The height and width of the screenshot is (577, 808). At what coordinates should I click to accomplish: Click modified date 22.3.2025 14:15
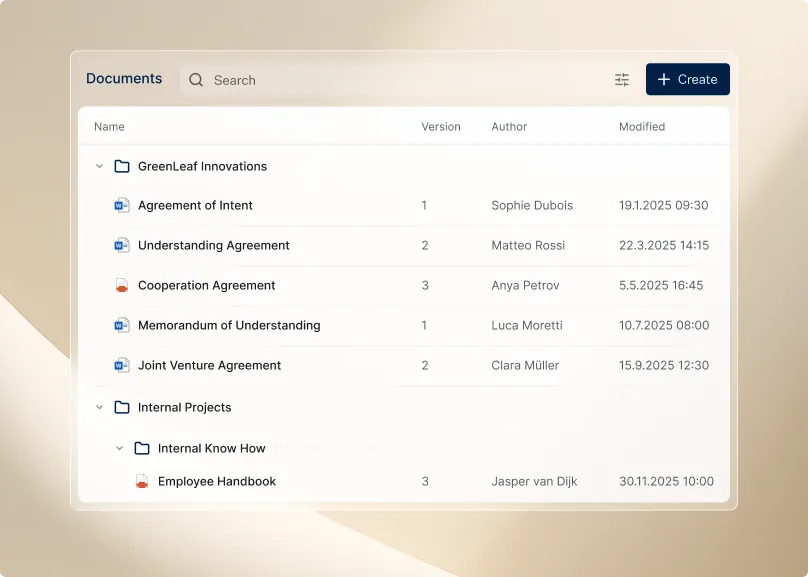coord(664,245)
